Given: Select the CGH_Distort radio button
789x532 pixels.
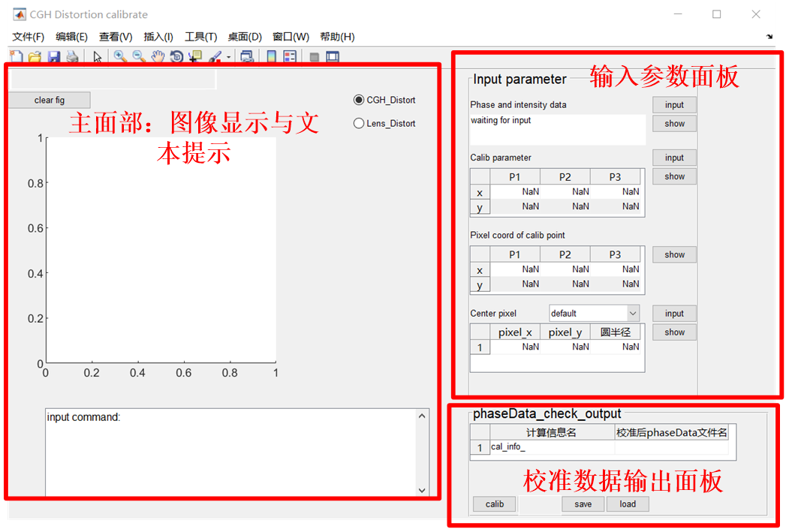Looking at the screenshot, I should pyautogui.click(x=359, y=100).
